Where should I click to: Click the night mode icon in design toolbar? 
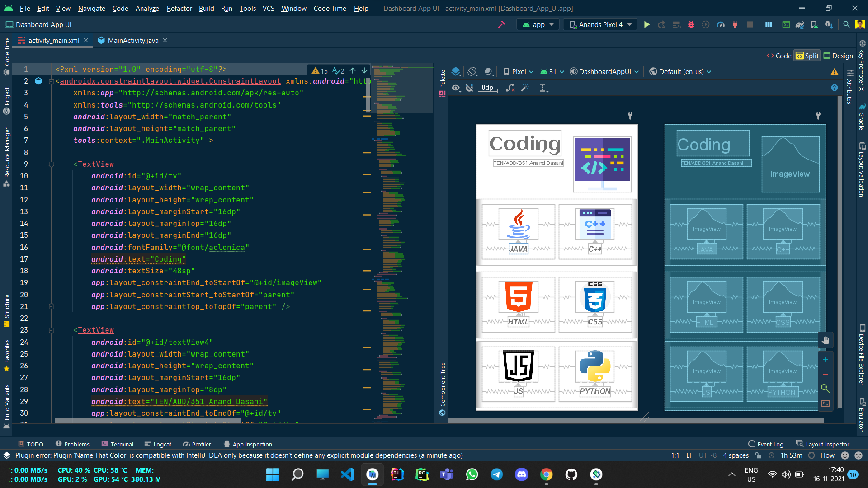coord(489,71)
